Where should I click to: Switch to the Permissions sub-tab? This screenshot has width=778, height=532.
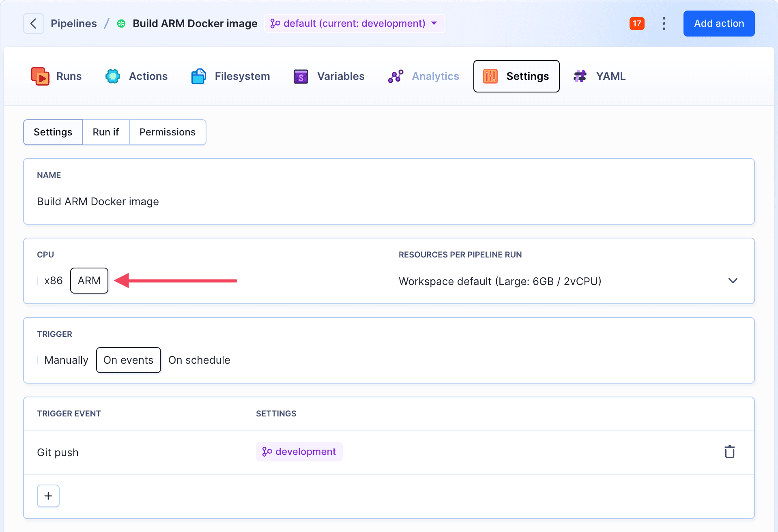[167, 132]
